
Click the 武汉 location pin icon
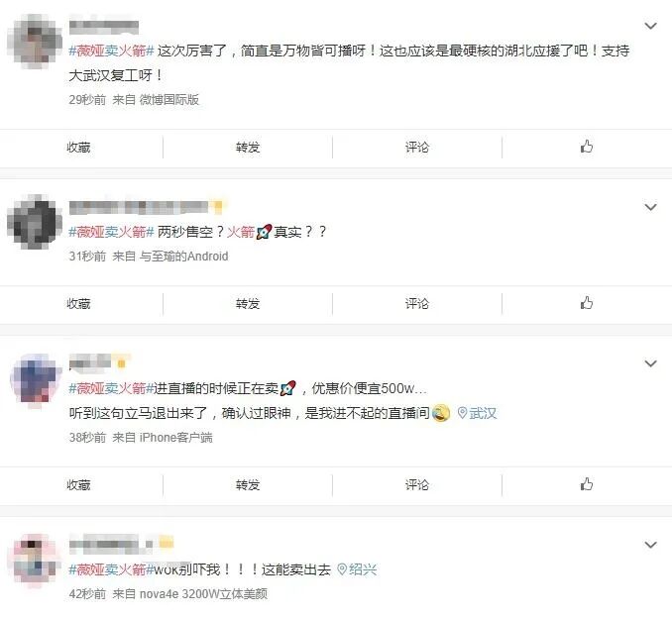pos(463,413)
